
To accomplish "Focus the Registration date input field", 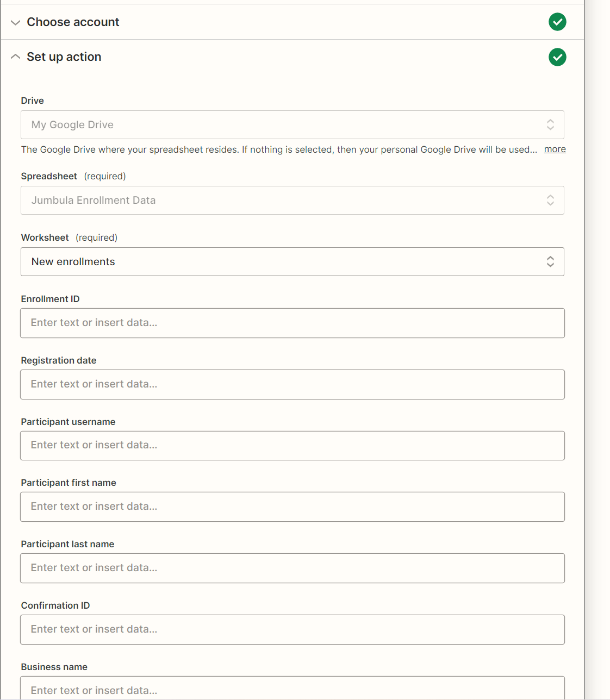I will [x=292, y=385].
